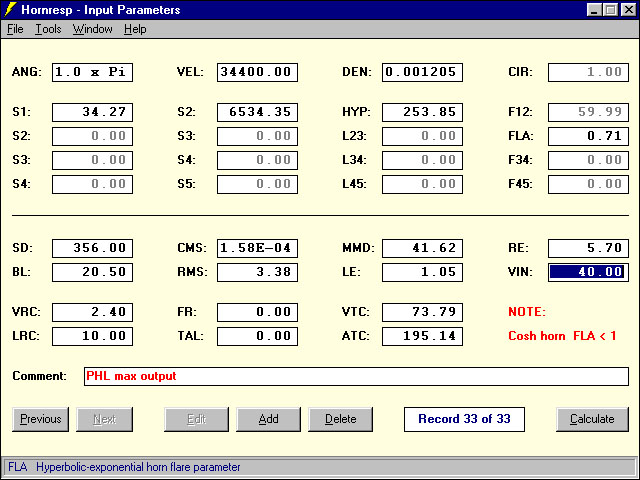The image size is (640, 480).
Task: Add a new record
Action: [x=268, y=419]
